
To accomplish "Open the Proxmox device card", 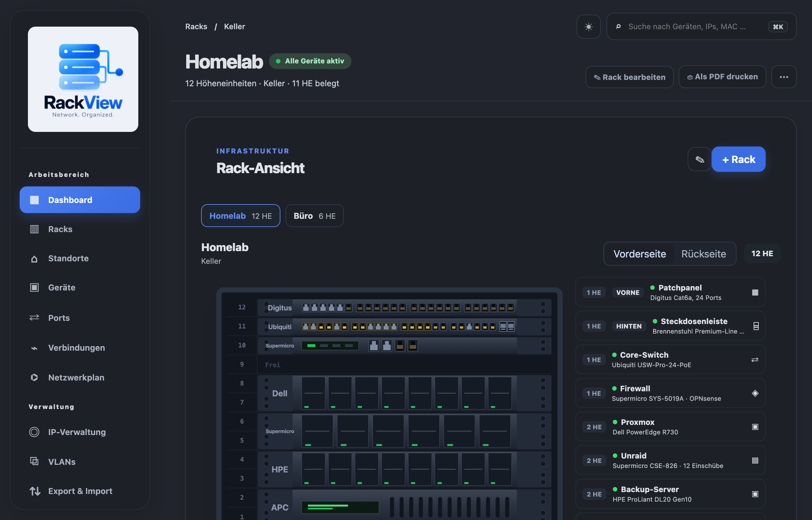I will [x=670, y=427].
